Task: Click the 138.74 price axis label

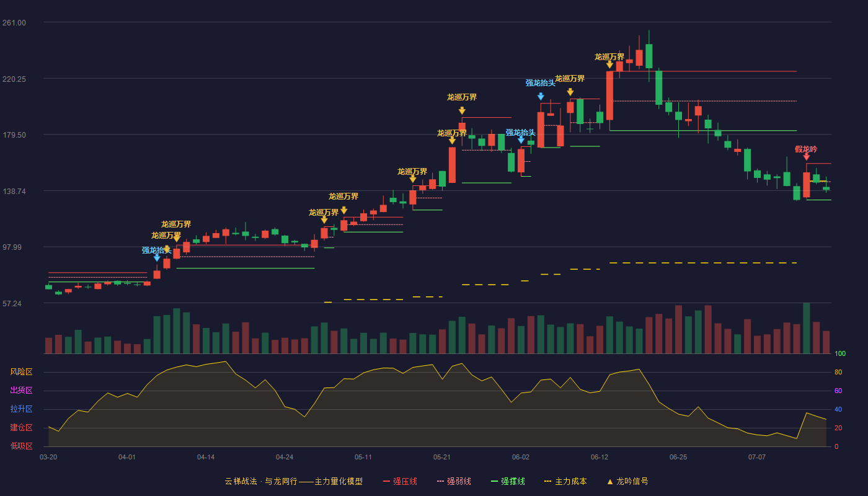Action: pos(14,191)
